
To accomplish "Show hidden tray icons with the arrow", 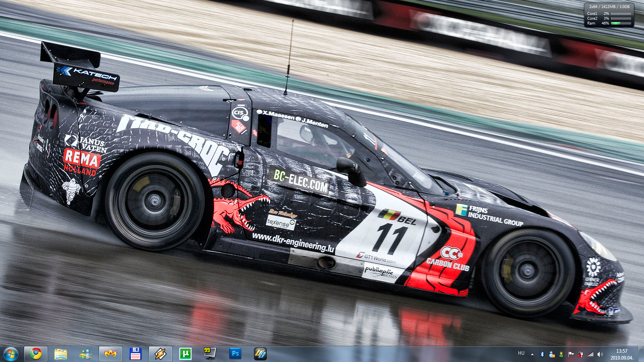I will [x=532, y=354].
